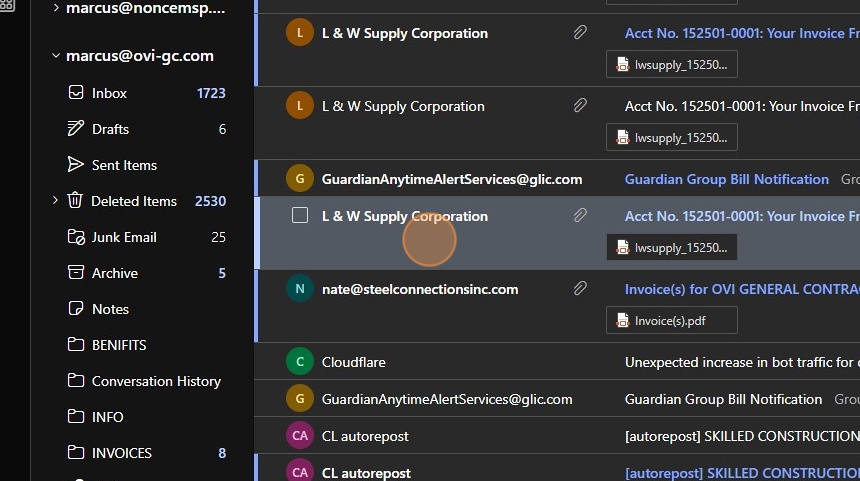Click the first CL autorepost avatar
Viewport: 860px width, 481px height.
point(299,435)
